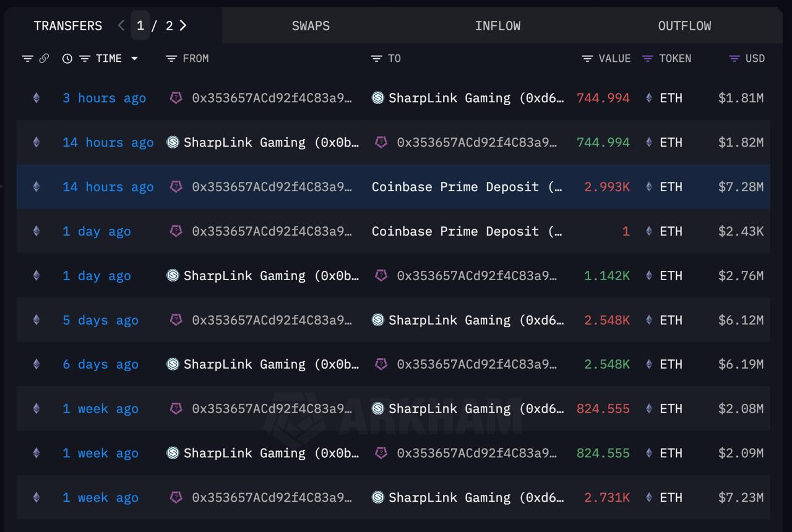Image resolution: width=792 pixels, height=532 pixels.
Task: Click the value 2.993K
Action: coord(607,187)
